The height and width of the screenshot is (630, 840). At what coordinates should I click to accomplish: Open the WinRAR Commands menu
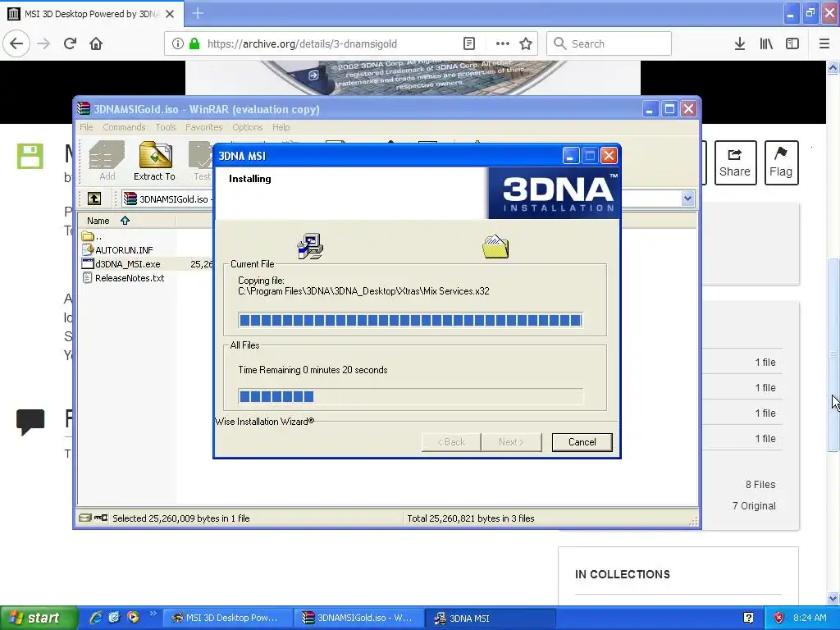125,127
